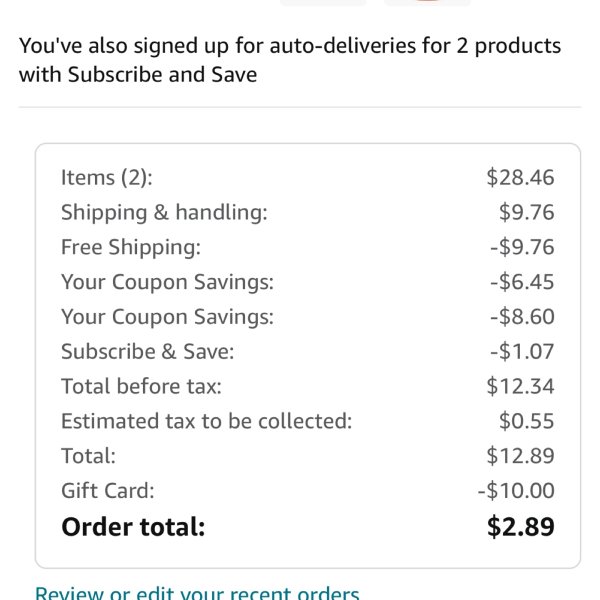The height and width of the screenshot is (600, 600).
Task: Click the Shipping & handling label
Action: [164, 212]
